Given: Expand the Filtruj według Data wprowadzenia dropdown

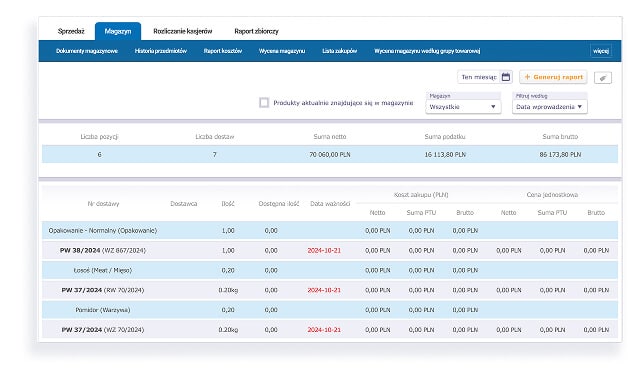Looking at the screenshot, I should pos(549,107).
